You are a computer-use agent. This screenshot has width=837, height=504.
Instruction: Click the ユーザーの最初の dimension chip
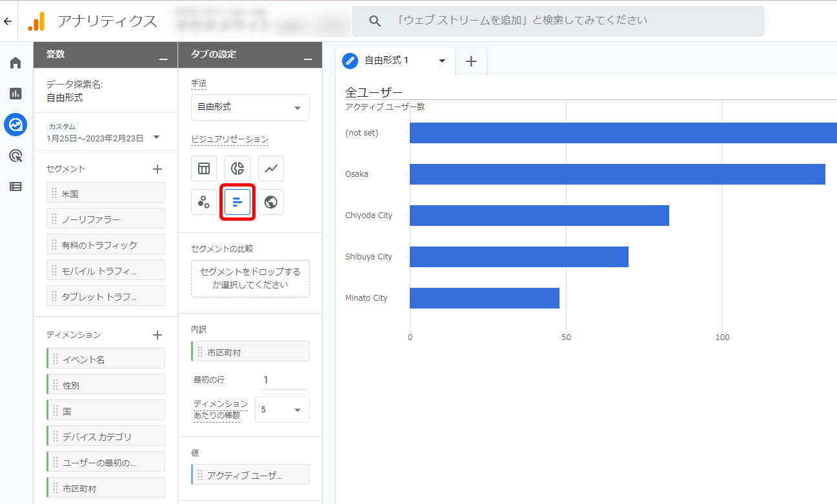[106, 462]
